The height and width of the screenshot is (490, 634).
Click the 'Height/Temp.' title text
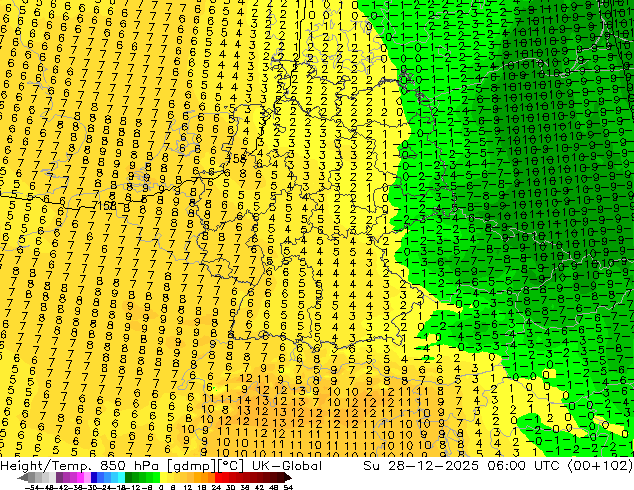click(x=45, y=466)
